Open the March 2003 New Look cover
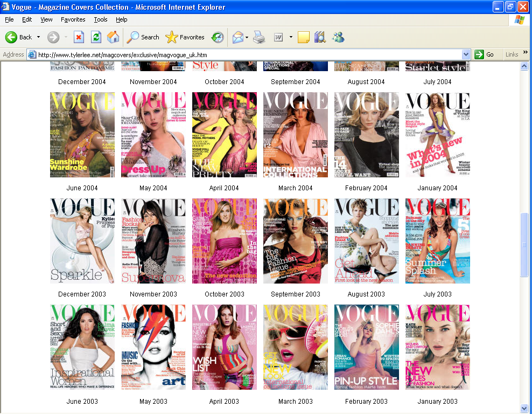532x414 pixels. pos(296,347)
